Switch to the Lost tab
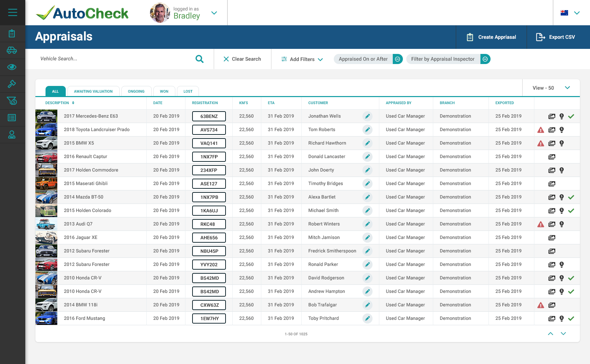 pyautogui.click(x=188, y=91)
